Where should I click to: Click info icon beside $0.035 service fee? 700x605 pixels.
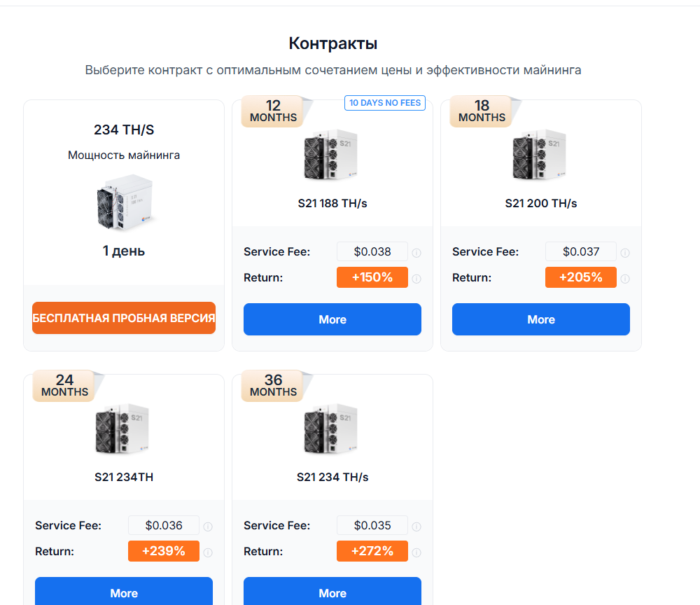416,527
